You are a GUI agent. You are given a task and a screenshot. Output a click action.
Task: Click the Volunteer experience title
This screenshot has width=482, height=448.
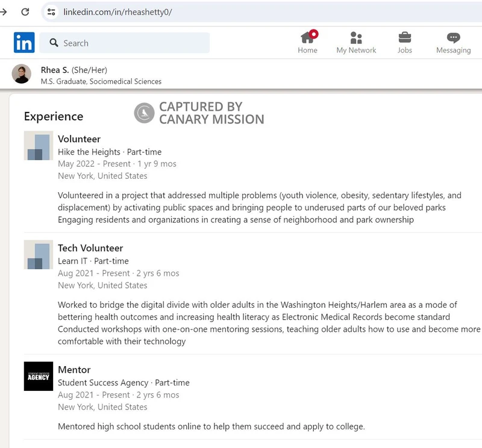click(x=79, y=138)
